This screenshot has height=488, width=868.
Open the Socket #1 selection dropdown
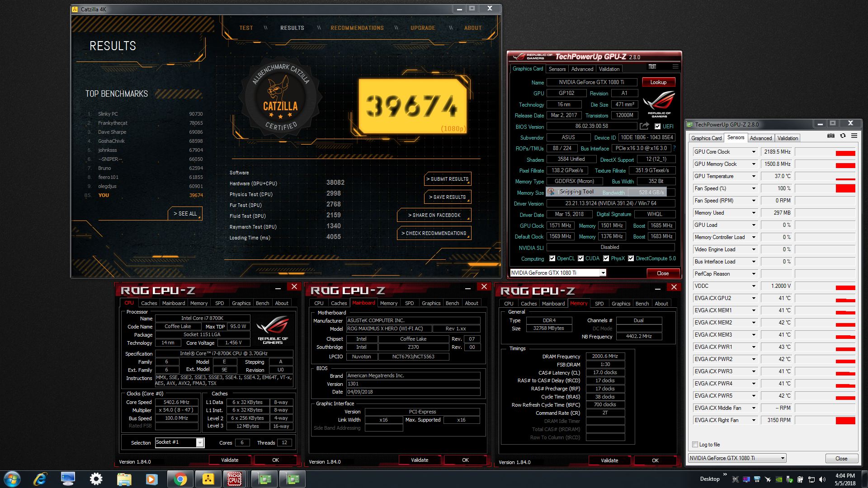point(199,442)
